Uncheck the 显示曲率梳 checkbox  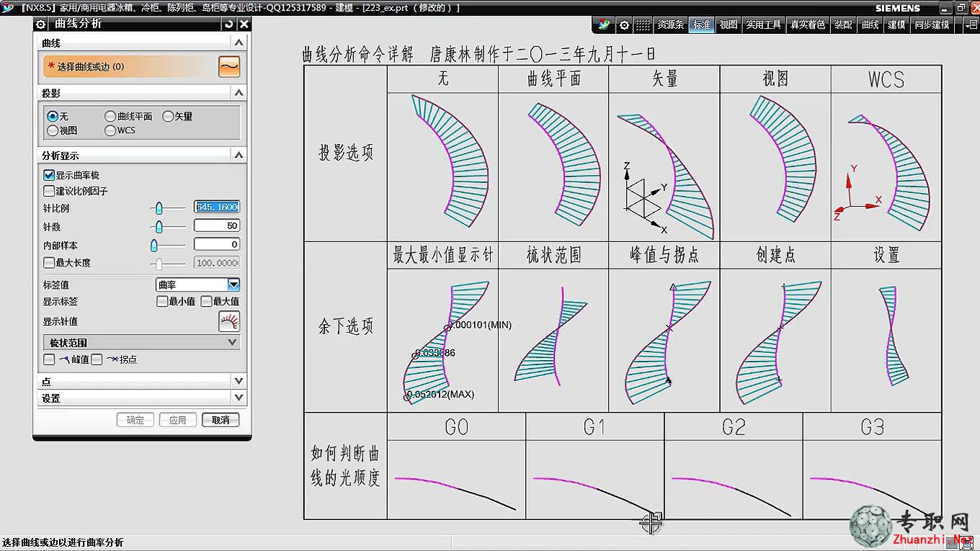click(49, 175)
